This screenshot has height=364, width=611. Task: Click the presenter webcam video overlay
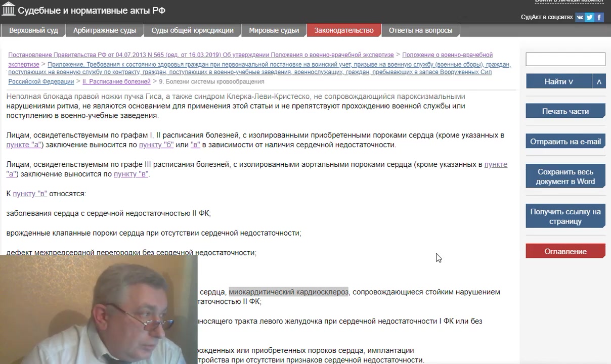99,309
